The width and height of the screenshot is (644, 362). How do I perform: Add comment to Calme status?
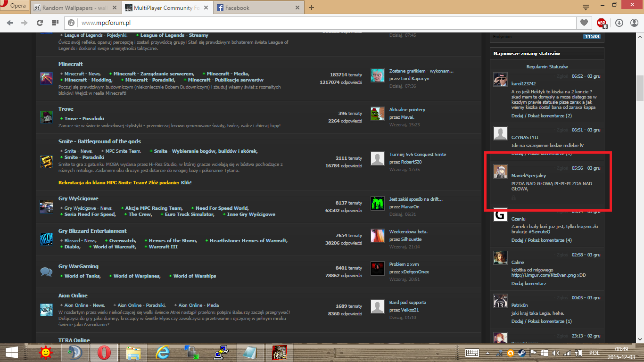point(528,284)
